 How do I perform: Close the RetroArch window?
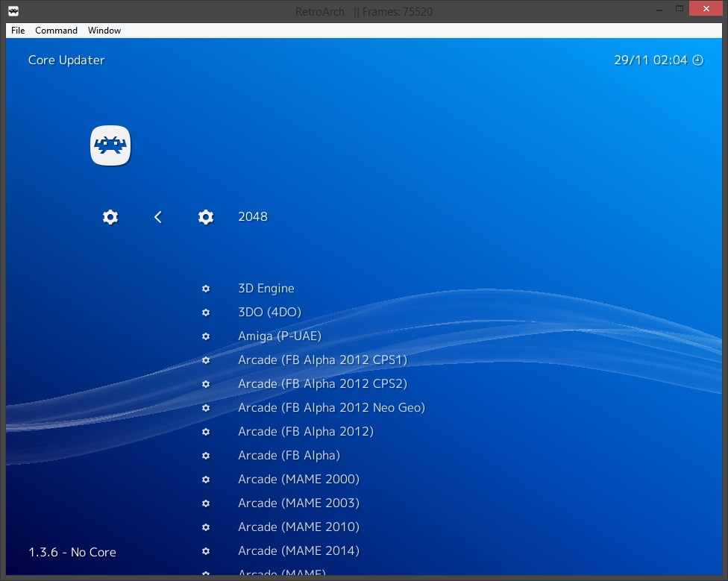point(706,9)
